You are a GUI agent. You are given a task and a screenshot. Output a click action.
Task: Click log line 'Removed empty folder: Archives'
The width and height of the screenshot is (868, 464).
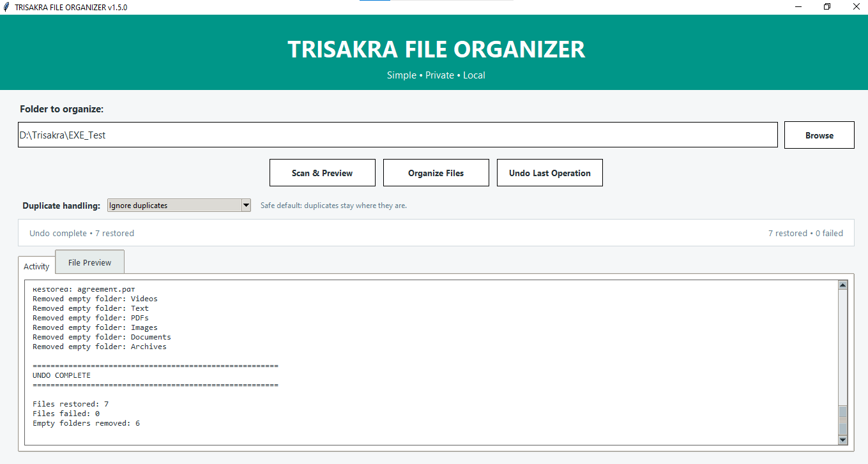100,347
